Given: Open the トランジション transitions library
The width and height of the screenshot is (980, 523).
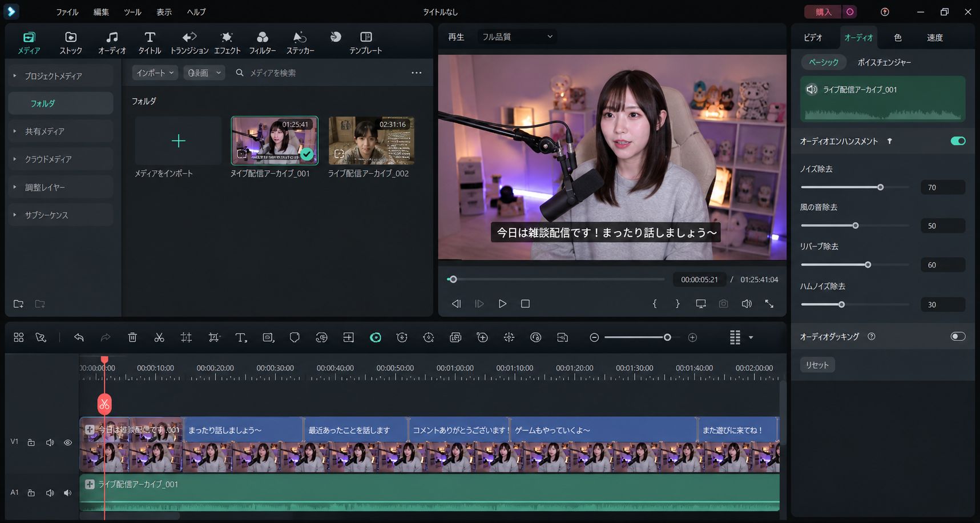Looking at the screenshot, I should click(189, 43).
